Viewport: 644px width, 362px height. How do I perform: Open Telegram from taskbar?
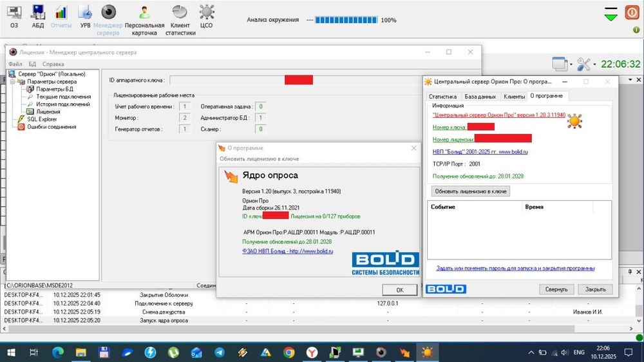coord(220,352)
